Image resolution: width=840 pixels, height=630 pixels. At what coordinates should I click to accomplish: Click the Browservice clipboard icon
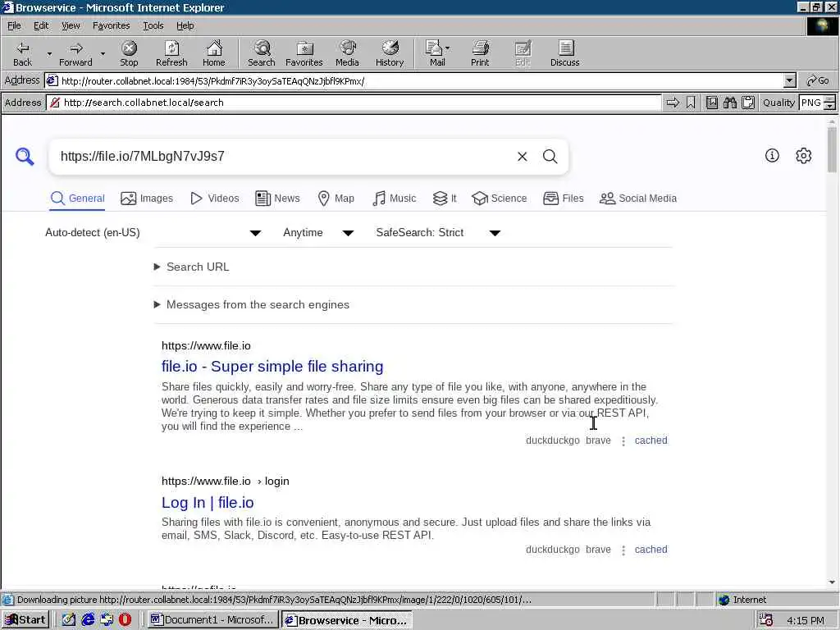click(x=748, y=103)
